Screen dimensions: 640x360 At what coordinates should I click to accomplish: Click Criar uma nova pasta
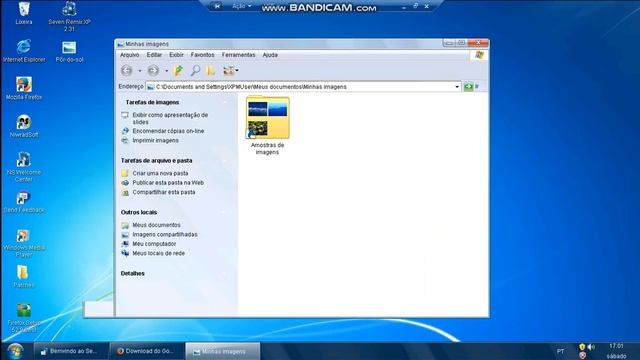[x=160, y=173]
